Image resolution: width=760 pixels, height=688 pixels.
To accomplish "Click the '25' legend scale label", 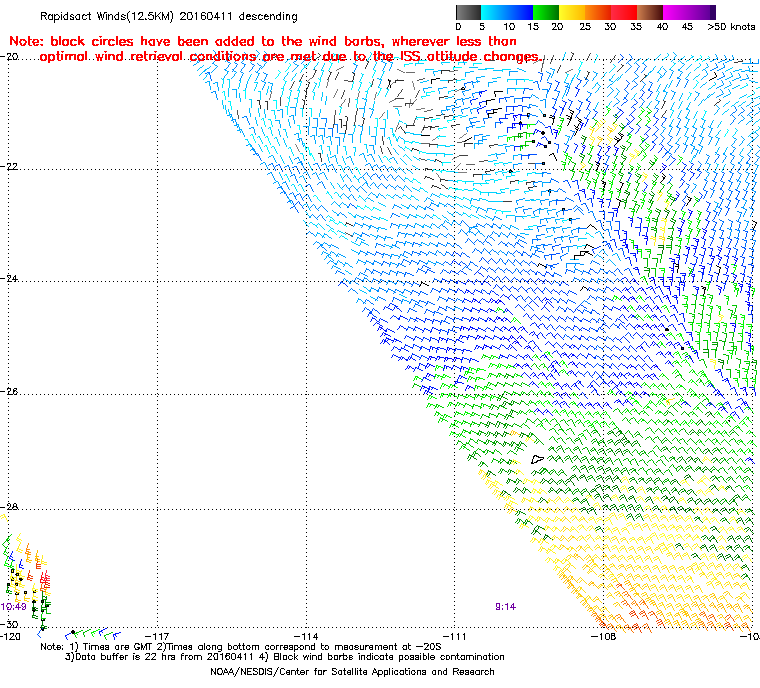I will tap(585, 27).
